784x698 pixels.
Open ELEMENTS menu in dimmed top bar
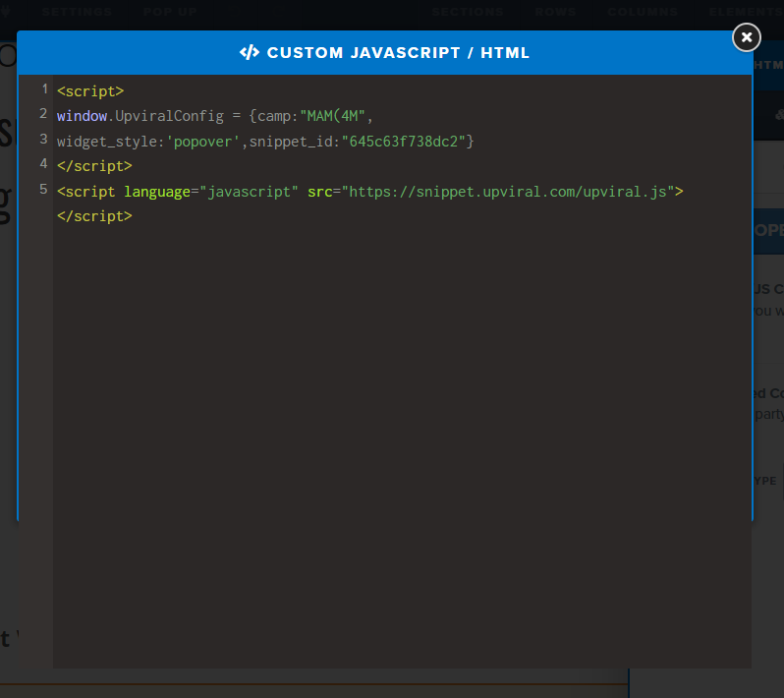pos(746,12)
